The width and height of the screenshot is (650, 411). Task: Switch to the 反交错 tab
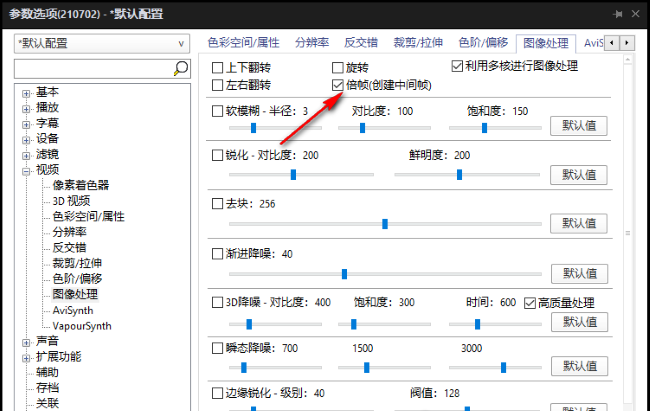click(x=362, y=43)
